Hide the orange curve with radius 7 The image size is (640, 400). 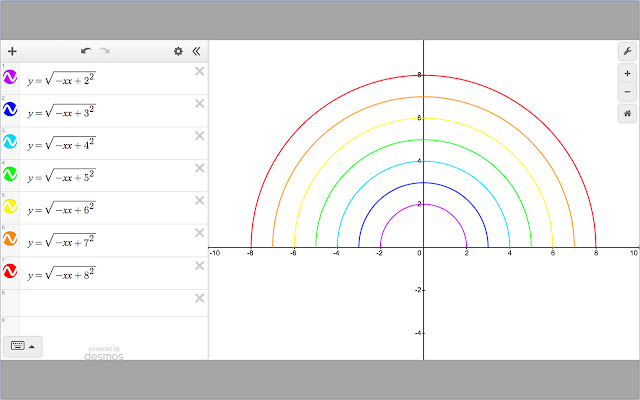click(10, 238)
